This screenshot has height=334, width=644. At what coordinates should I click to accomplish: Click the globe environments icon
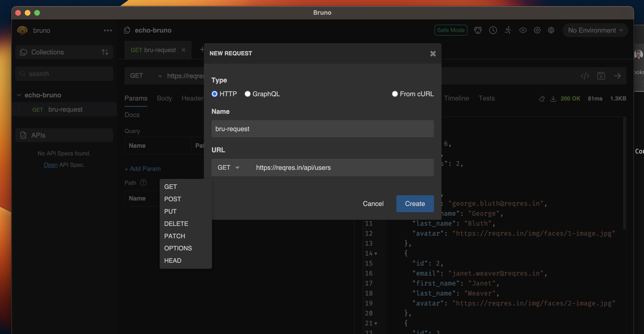point(551,30)
